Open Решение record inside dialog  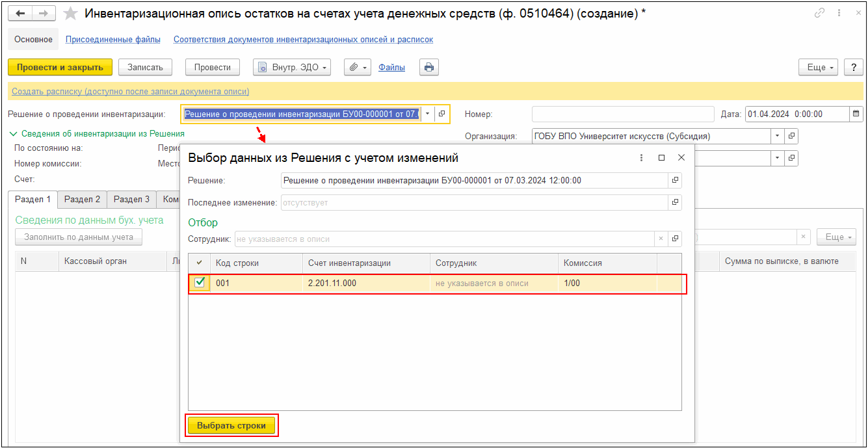coord(675,180)
